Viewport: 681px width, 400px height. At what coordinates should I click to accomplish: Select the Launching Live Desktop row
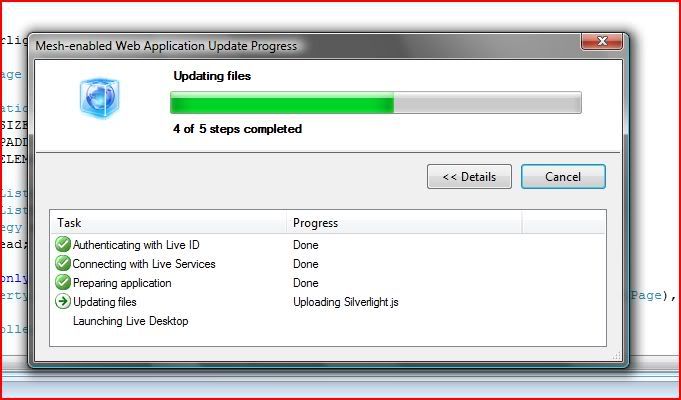[328, 321]
